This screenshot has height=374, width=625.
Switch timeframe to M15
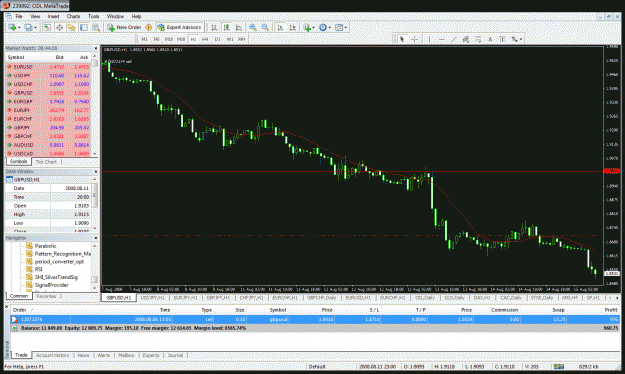(169, 39)
